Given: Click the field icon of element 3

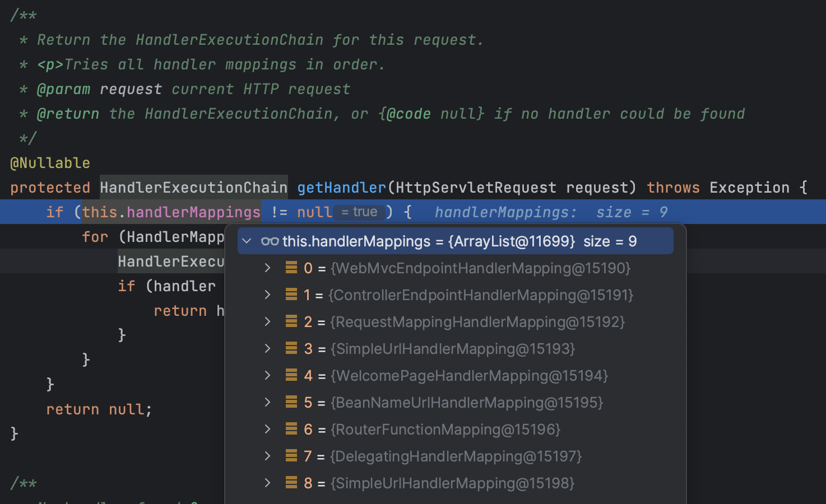Looking at the screenshot, I should tap(291, 348).
